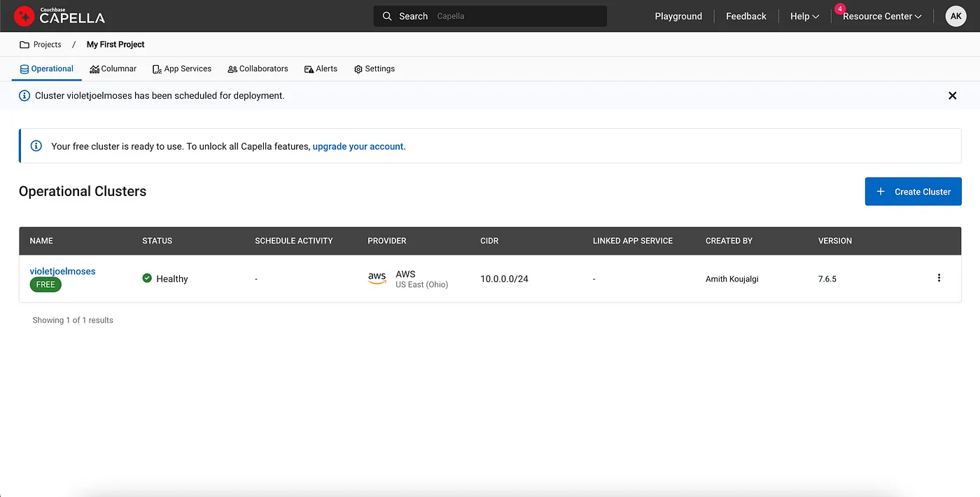Open the Playground link

[678, 16]
